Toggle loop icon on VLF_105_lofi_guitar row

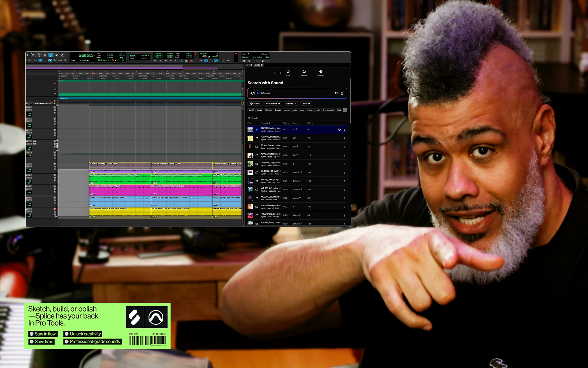257,190
